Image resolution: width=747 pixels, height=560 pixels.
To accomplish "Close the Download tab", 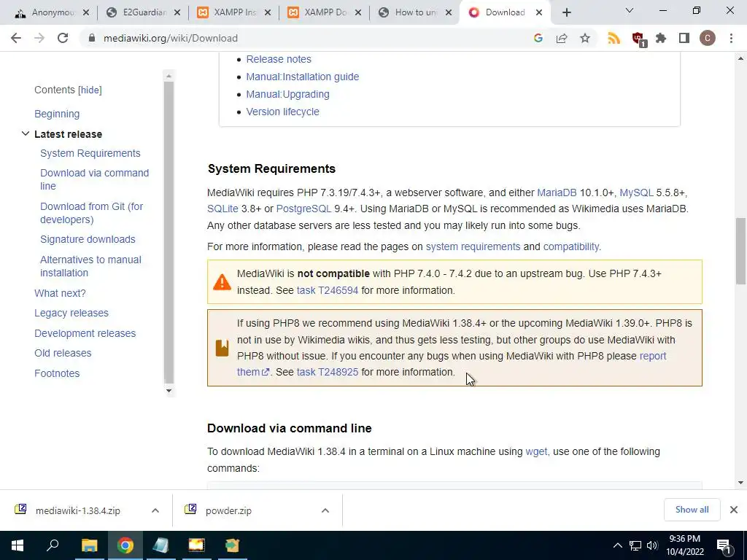I will (x=539, y=13).
